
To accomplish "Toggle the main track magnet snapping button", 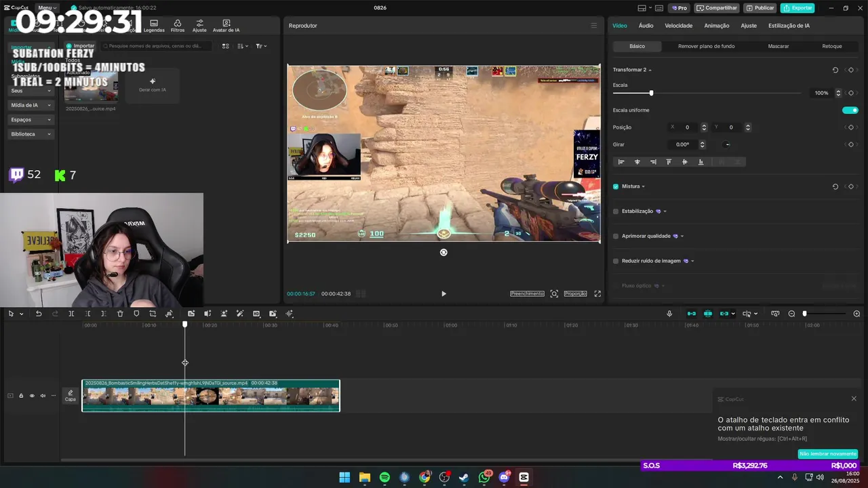I will click(x=692, y=314).
